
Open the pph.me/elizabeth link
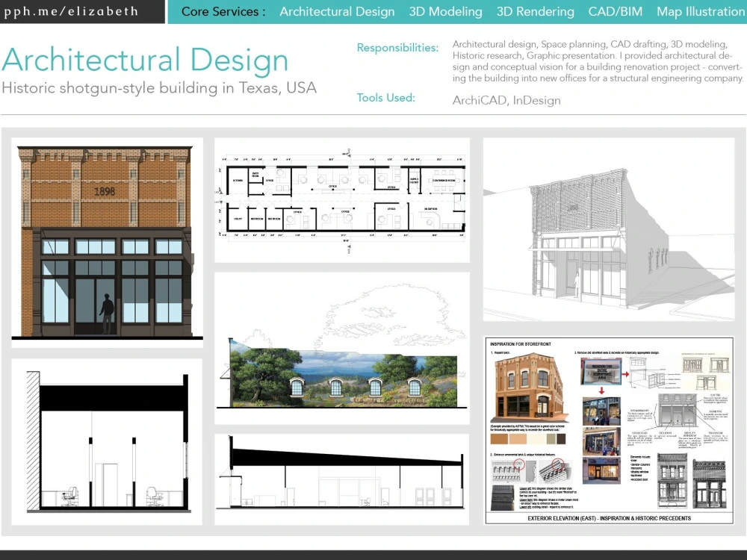[71, 11]
